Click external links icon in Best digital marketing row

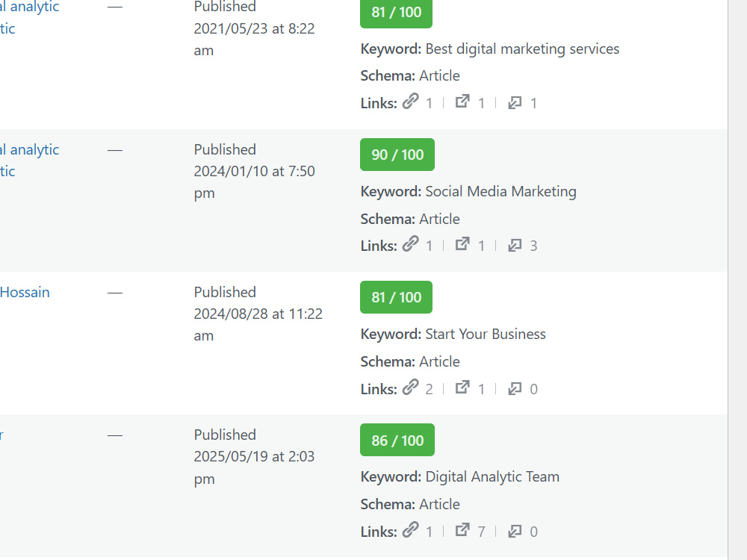[x=462, y=102]
